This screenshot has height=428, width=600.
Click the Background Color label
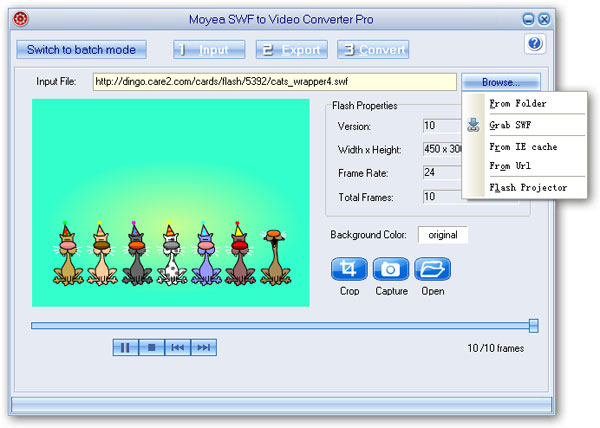click(368, 234)
